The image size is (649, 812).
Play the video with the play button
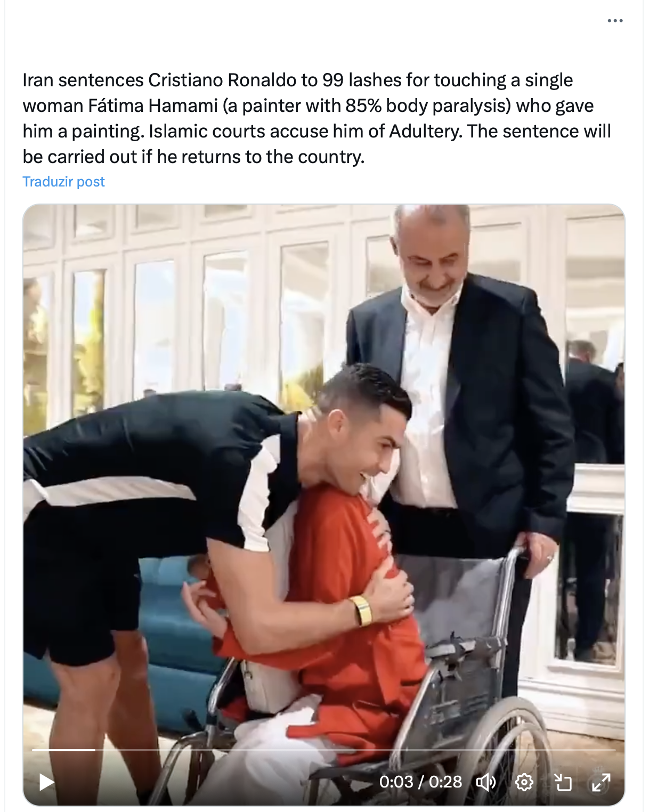47,782
